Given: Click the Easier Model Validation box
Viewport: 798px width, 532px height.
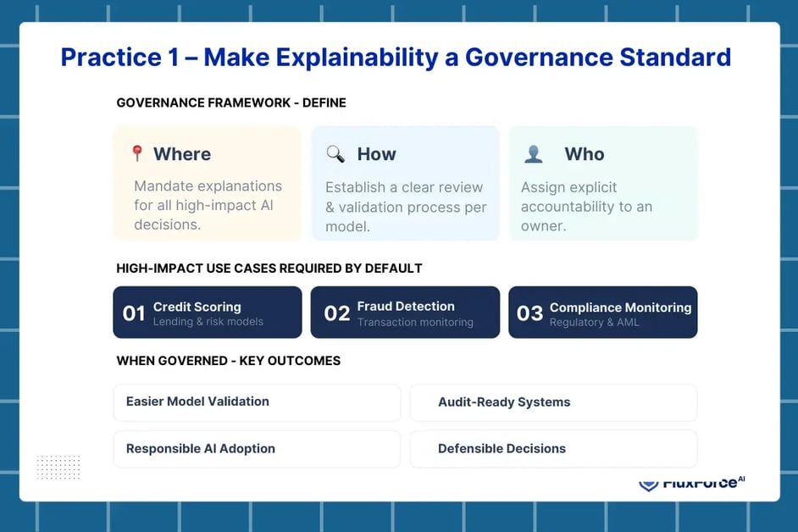Looking at the screenshot, I should (x=257, y=402).
